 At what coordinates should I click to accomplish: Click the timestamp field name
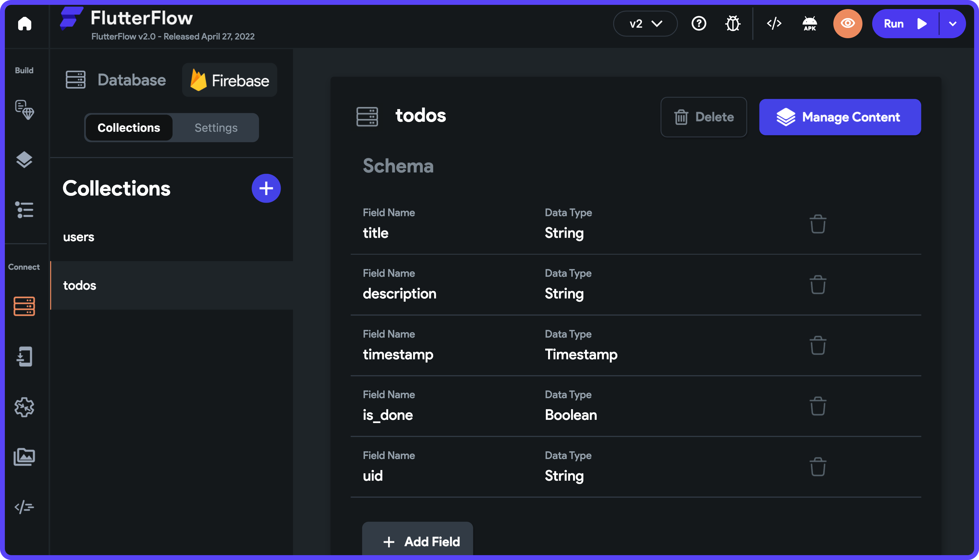coord(398,355)
